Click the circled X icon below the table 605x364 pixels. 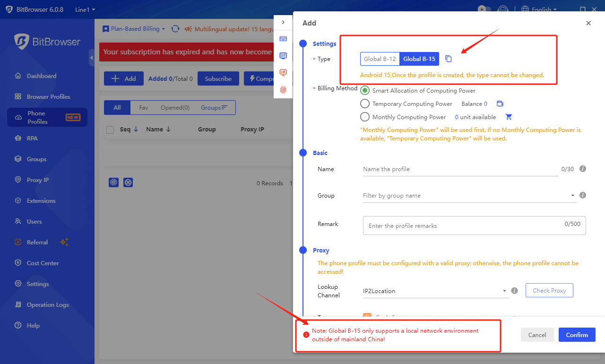[128, 182]
